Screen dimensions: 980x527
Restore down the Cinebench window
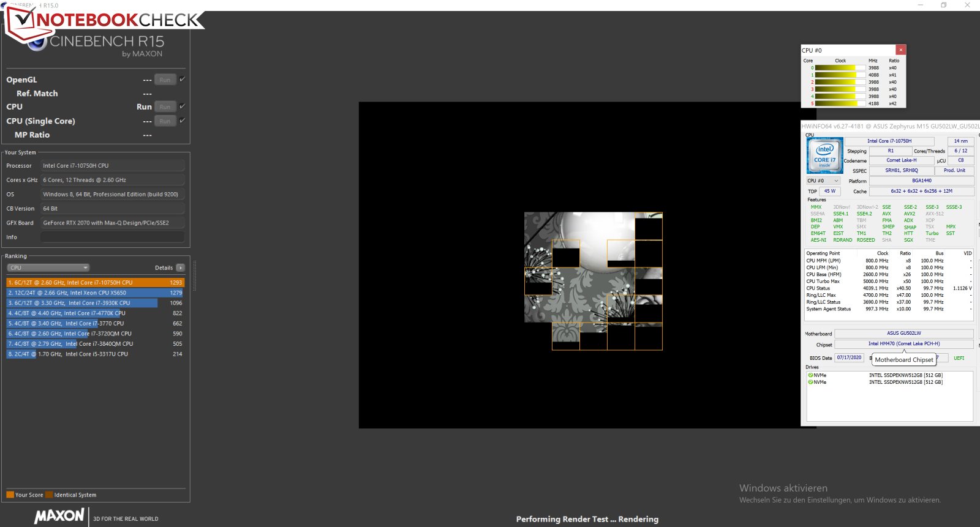(x=944, y=5)
